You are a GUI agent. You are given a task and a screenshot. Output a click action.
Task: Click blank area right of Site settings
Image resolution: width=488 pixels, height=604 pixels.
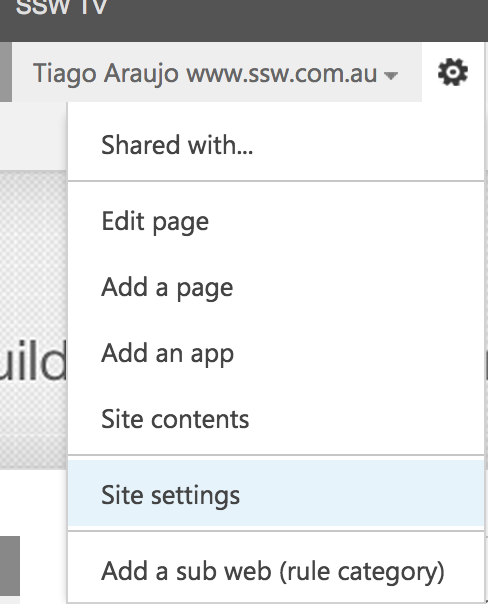(360, 493)
